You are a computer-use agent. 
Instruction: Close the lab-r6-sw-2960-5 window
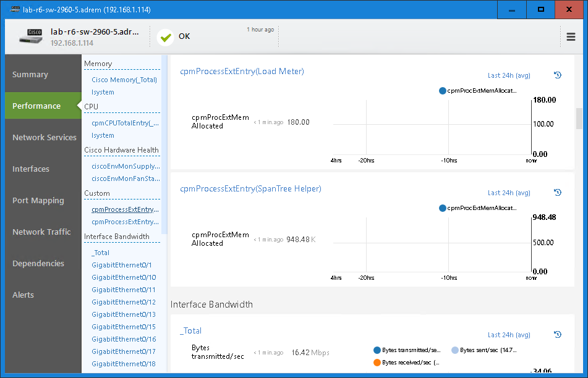pyautogui.click(x=569, y=9)
